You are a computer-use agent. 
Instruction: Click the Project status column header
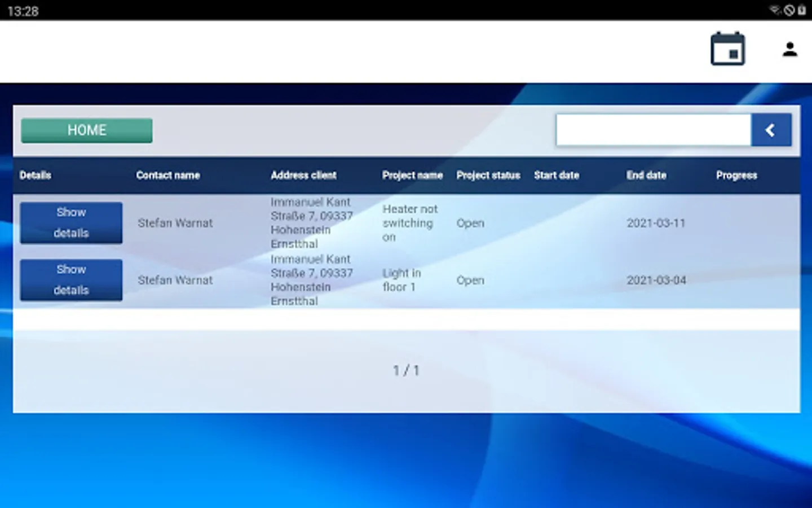pyautogui.click(x=488, y=176)
